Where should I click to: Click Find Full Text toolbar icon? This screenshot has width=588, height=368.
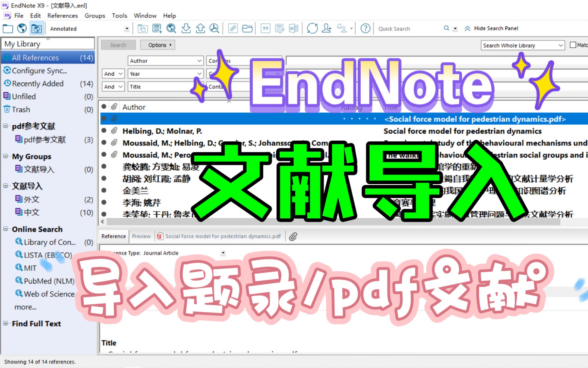point(214,29)
